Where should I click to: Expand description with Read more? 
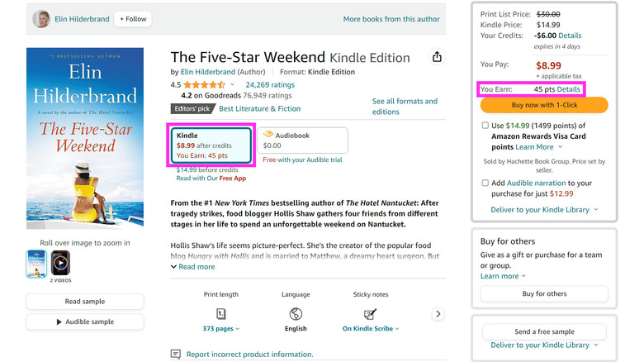tap(192, 267)
